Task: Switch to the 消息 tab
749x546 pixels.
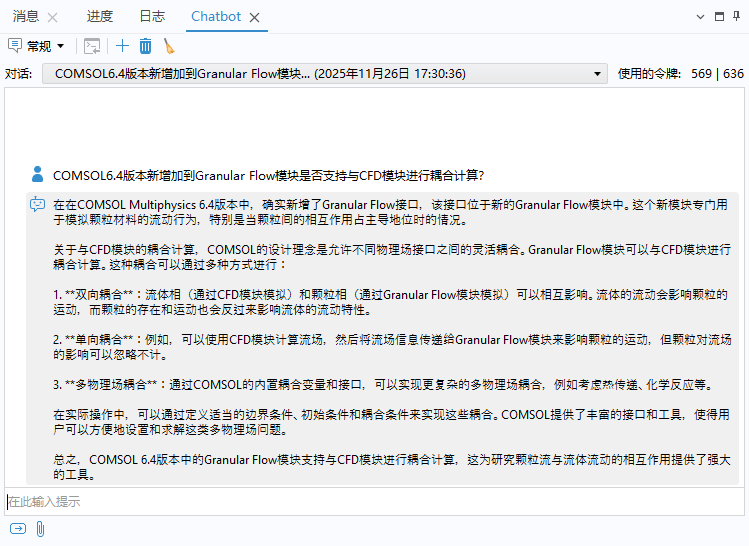Action: [x=25, y=16]
